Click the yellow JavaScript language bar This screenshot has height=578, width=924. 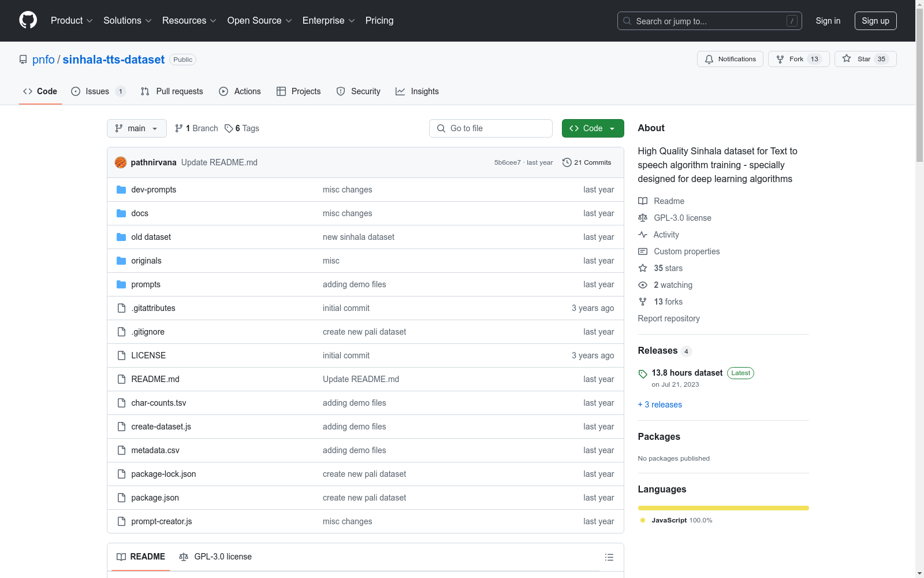(x=724, y=508)
